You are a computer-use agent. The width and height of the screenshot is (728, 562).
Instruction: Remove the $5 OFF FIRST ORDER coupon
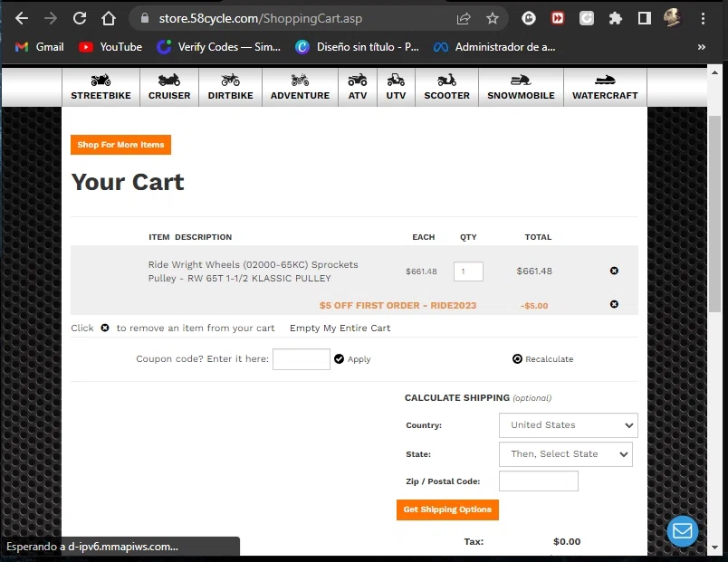614,304
